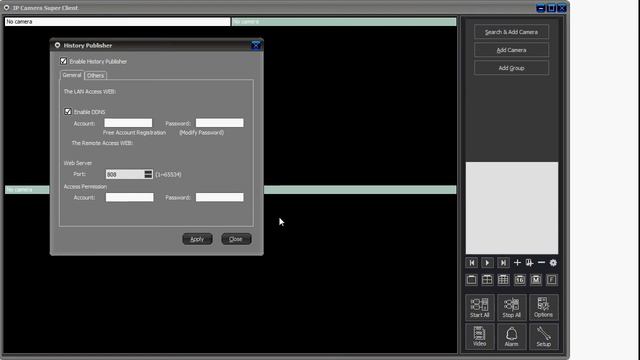
Task: Switch to nine-view grid layout icon
Action: [x=503, y=280]
